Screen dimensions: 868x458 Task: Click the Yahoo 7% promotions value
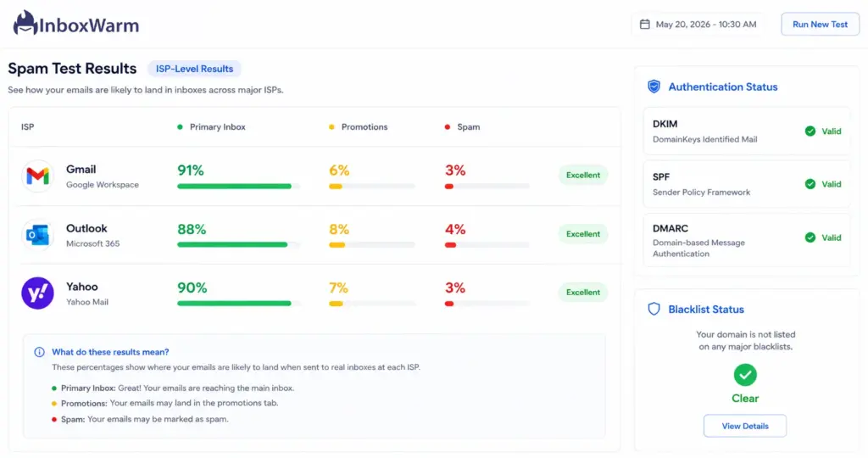point(338,288)
